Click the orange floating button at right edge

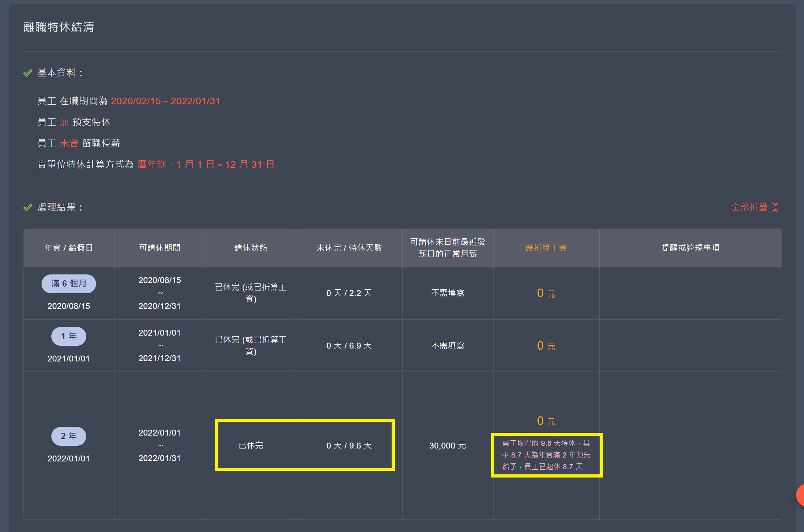click(x=800, y=495)
